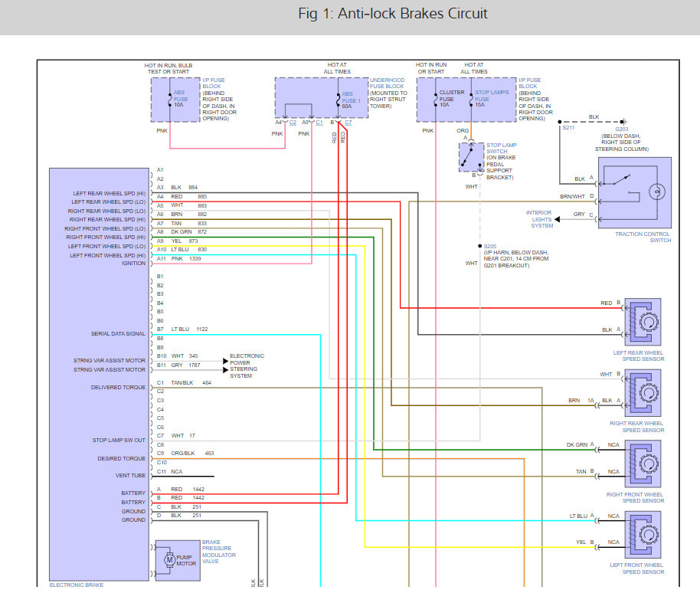700x603 pixels.
Task: Click the Left Rear Wheel Speed Sensor label
Action: coord(639,356)
